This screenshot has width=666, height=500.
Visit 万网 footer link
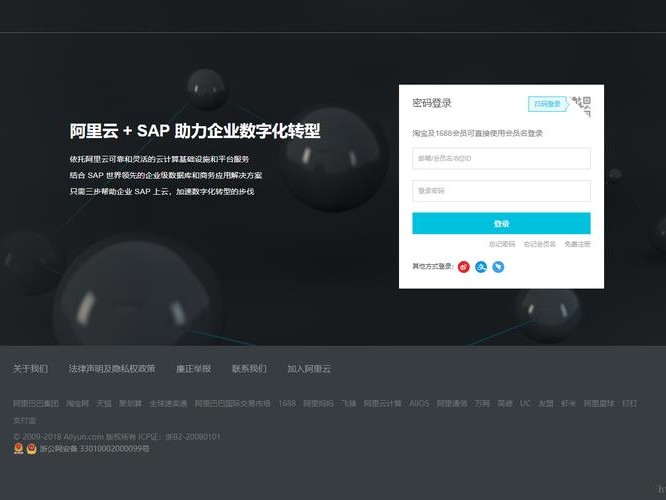click(x=482, y=404)
